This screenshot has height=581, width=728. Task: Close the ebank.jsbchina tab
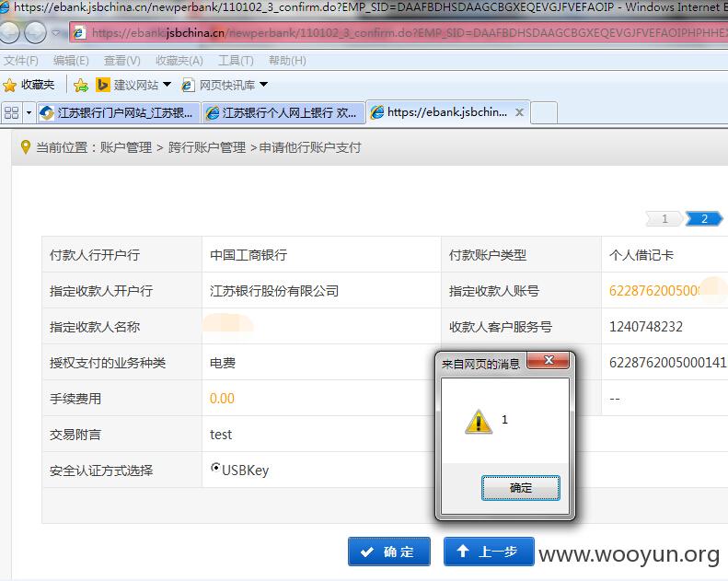pos(519,112)
